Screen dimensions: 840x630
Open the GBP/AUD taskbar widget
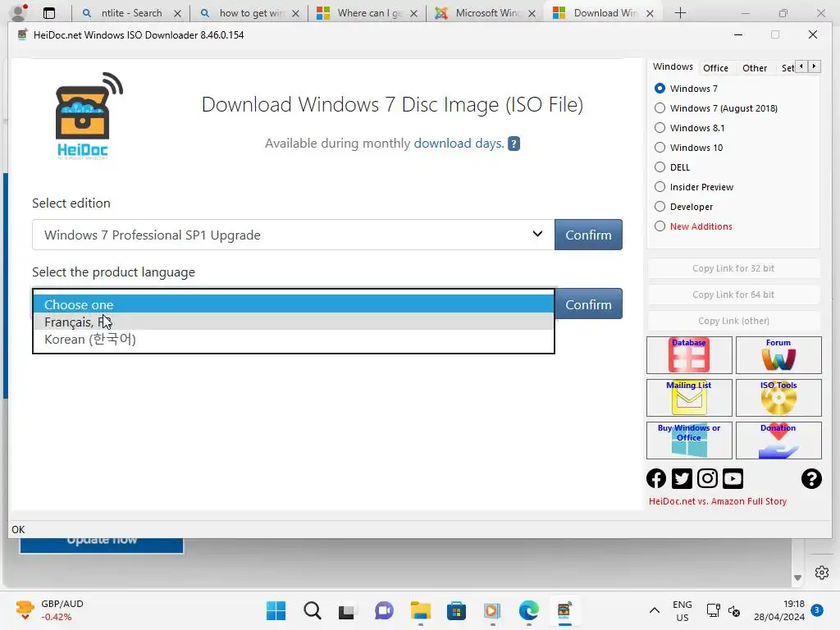(50, 610)
